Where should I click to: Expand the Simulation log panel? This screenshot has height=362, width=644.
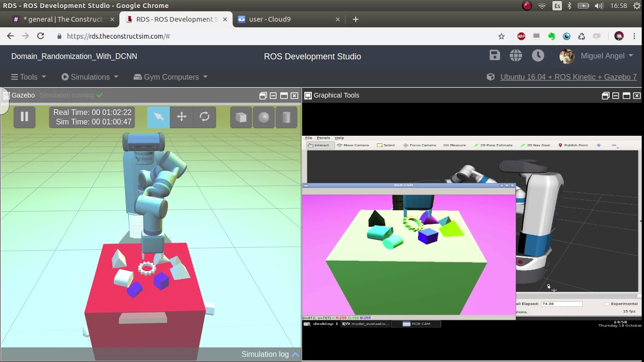coord(270,354)
